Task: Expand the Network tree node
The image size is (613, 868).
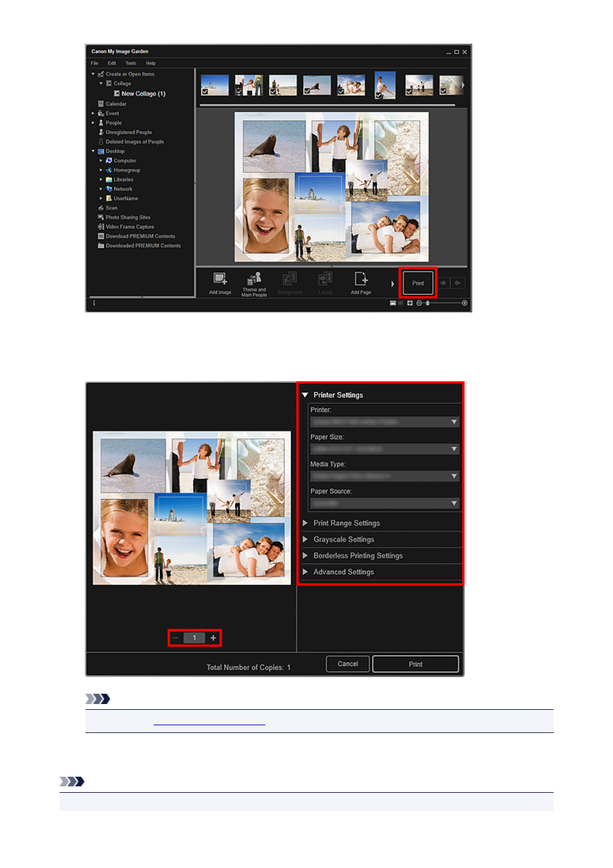Action: coord(101,189)
